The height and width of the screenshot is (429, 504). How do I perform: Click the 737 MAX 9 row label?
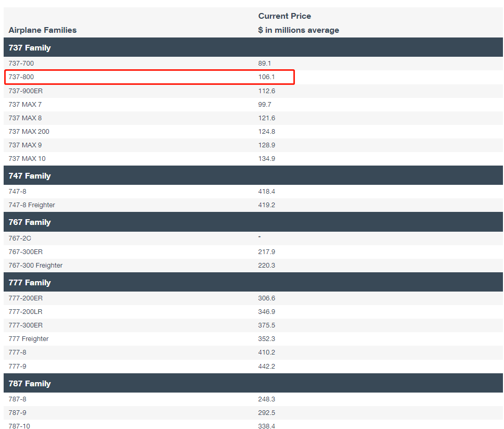[x=25, y=145]
